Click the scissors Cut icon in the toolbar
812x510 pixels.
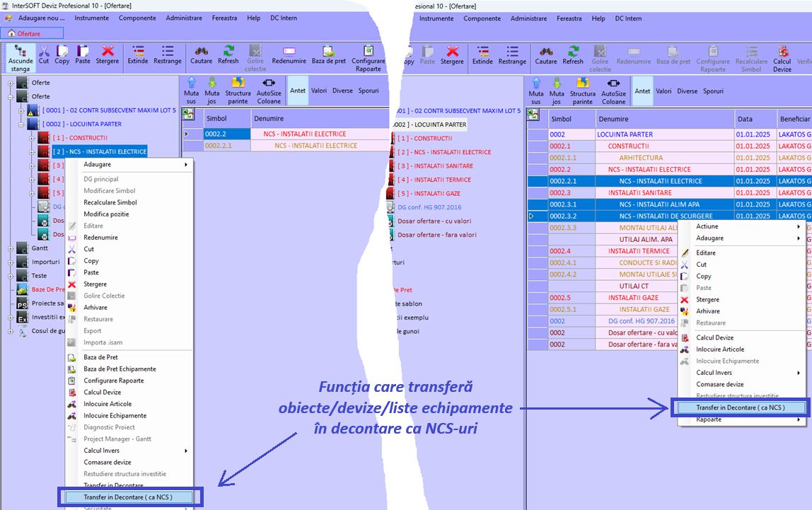click(x=44, y=55)
